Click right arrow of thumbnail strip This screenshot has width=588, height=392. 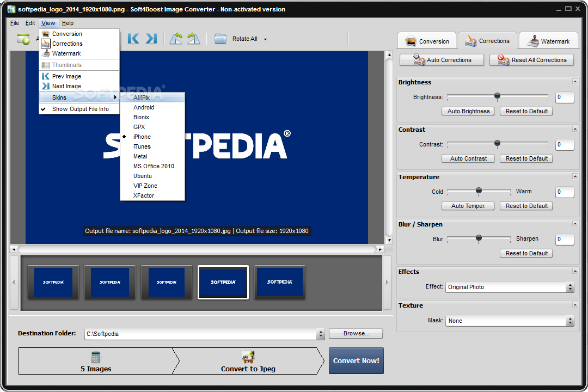pyautogui.click(x=387, y=282)
